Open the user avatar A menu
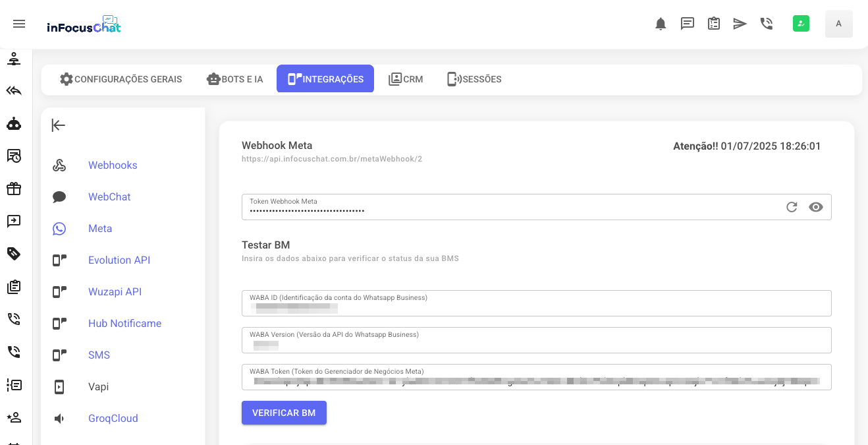868x445 pixels. (838, 24)
